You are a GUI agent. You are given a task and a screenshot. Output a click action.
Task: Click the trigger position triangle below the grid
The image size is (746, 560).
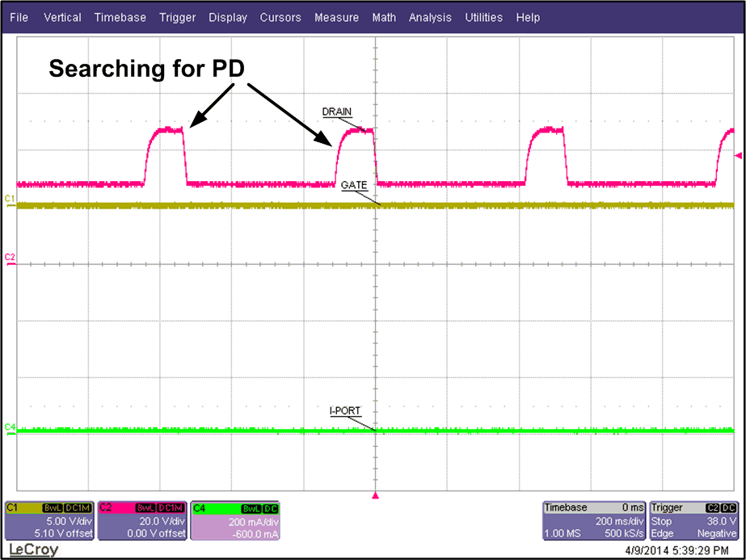coord(374,497)
